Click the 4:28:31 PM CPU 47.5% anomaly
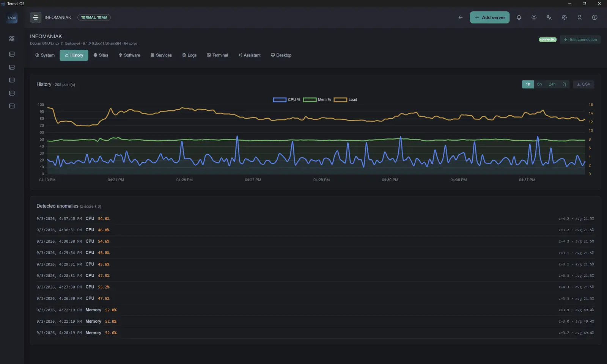 coord(315,276)
